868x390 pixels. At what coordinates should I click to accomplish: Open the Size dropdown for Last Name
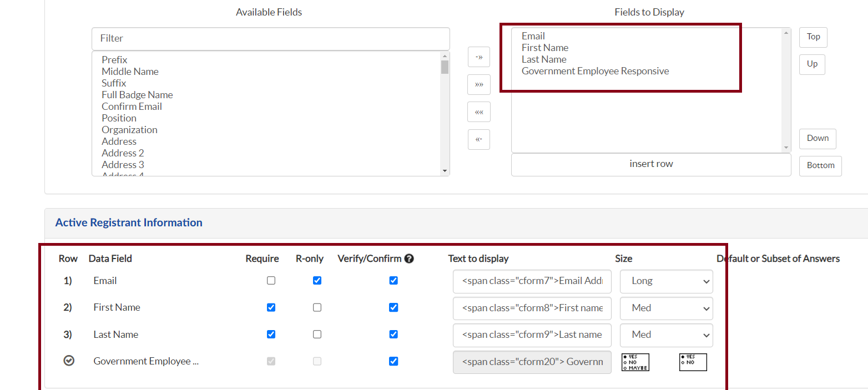[x=666, y=335]
